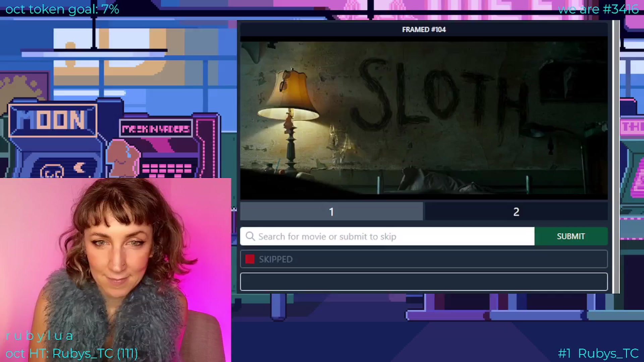Click the oct HT Rubys_TC label
Image resolution: width=644 pixels, height=362 pixels.
[71, 353]
